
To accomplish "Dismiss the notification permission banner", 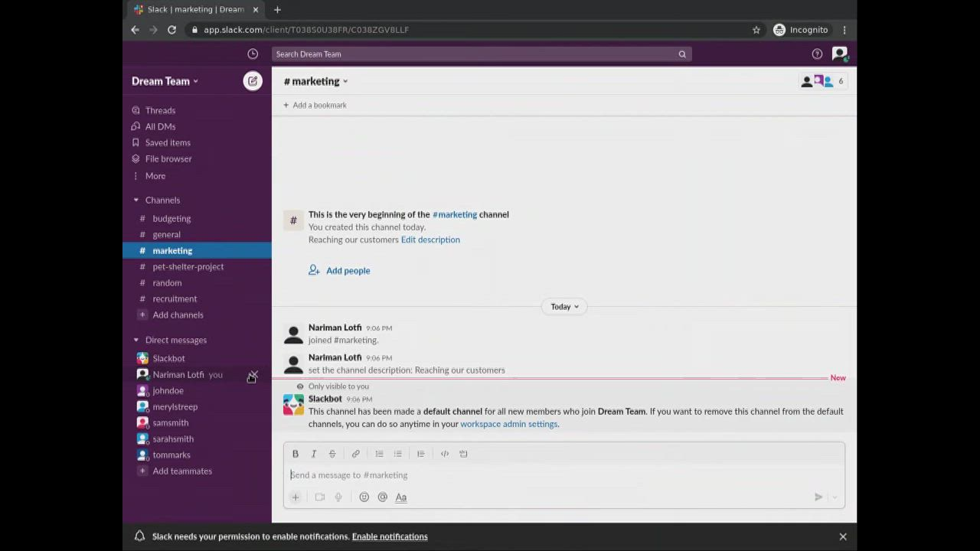I will click(x=843, y=536).
